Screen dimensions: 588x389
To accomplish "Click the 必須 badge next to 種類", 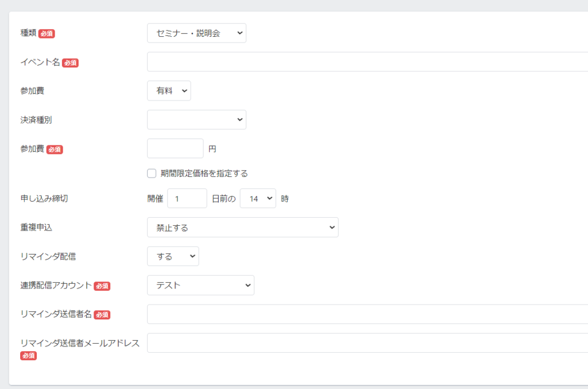I will pyautogui.click(x=47, y=34).
